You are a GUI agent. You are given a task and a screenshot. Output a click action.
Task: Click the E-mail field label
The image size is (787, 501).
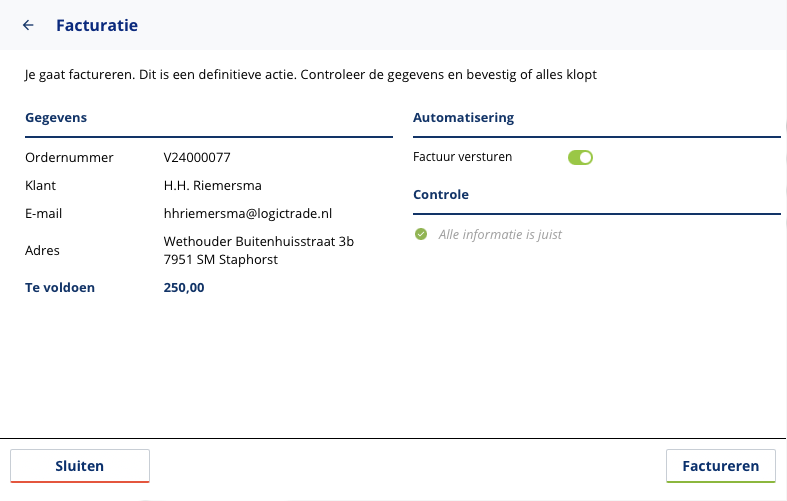pyautogui.click(x=44, y=213)
